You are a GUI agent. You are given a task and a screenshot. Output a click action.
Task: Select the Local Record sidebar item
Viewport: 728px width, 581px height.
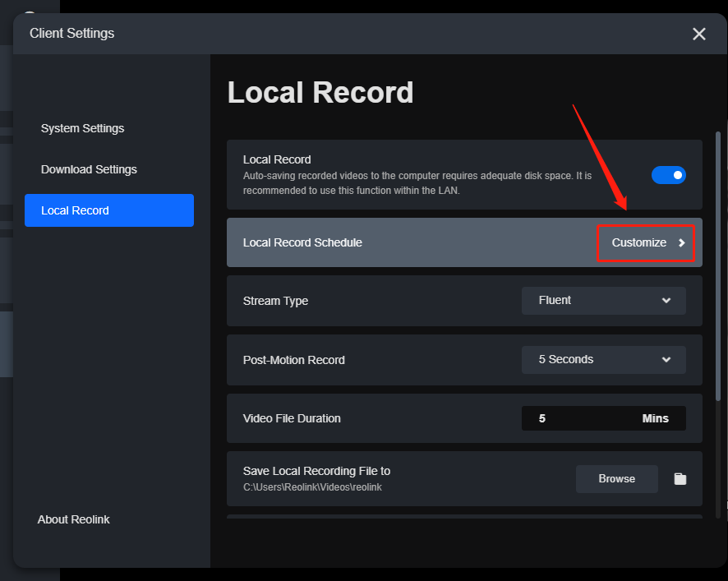pos(109,210)
